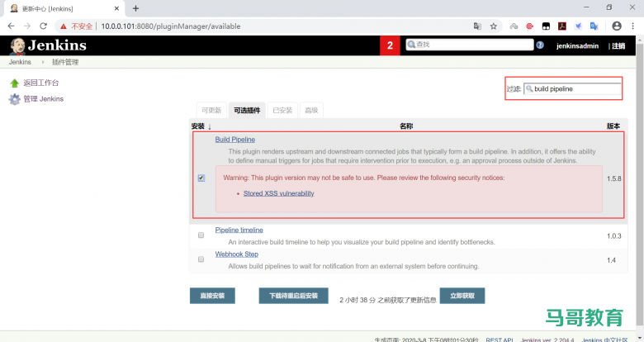Open the REST API footer link
Screen dimensions: 644x342
500,340
